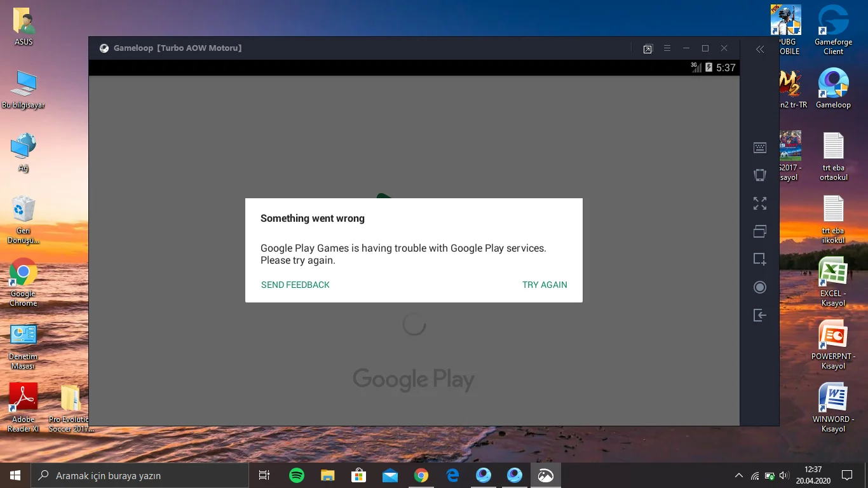Select the Adobe Reader XI desktop shortcut
Screen dimensions: 868x488
[24, 408]
